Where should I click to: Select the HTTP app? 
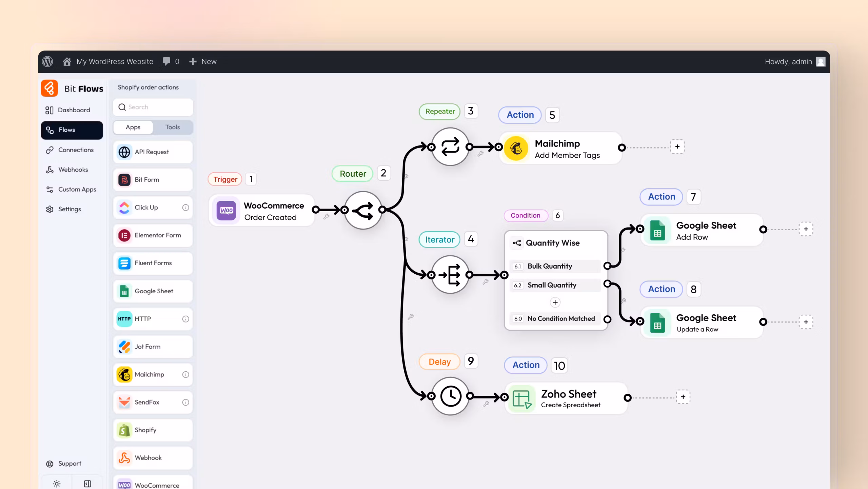tap(153, 319)
